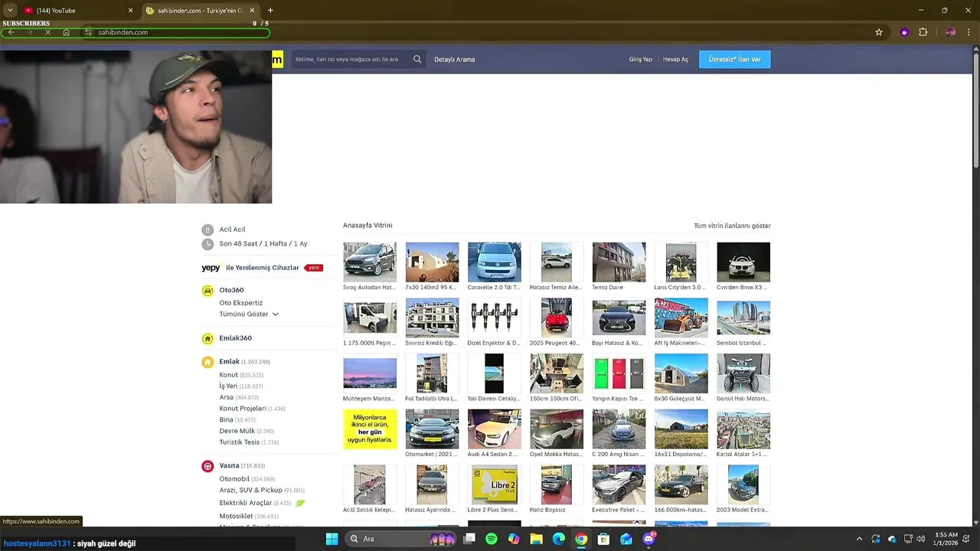Open the Chrome extensions puzzle icon
This screenshot has height=551, width=980.
(x=923, y=32)
